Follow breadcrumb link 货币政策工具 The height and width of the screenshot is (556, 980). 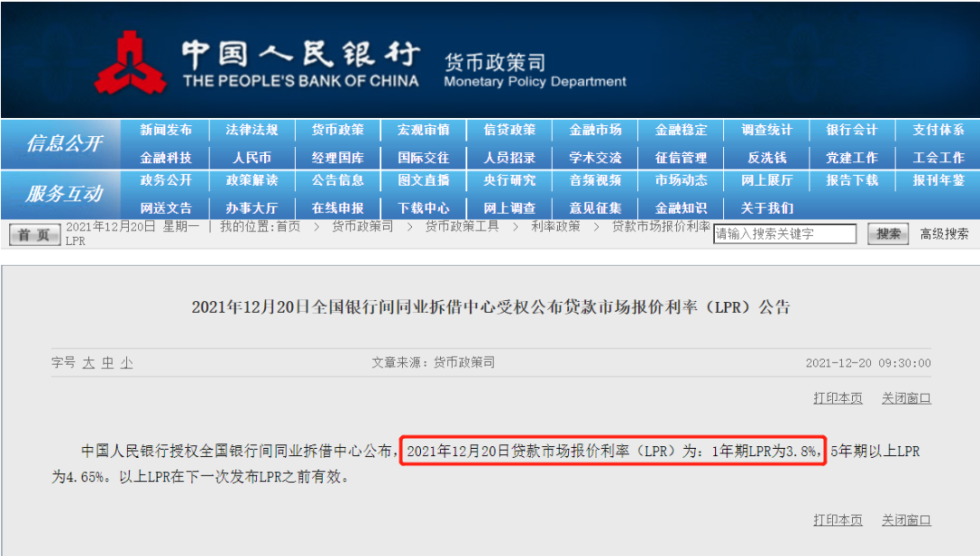462,226
